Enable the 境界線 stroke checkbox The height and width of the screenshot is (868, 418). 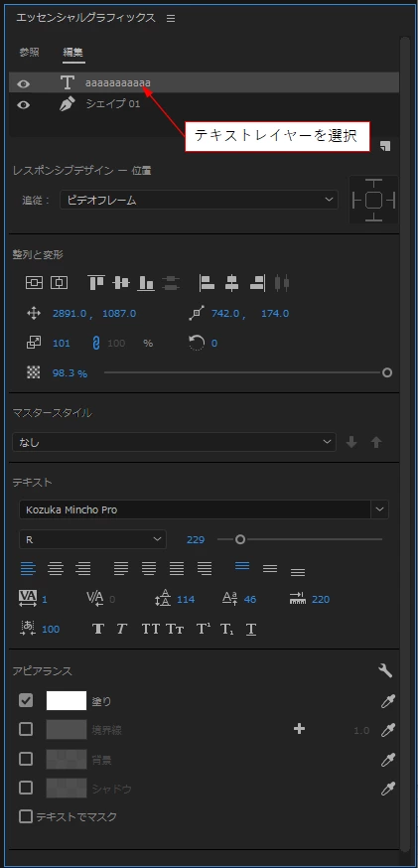pyautogui.click(x=26, y=729)
